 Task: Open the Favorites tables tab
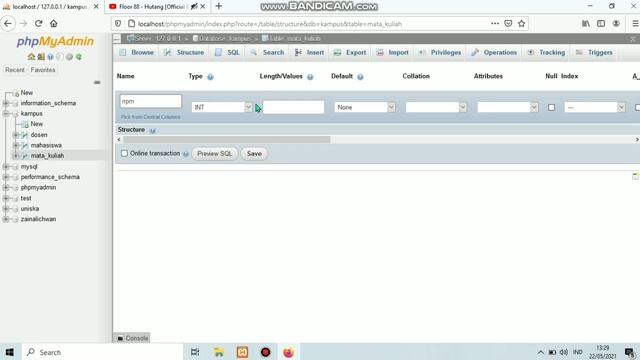tap(43, 70)
